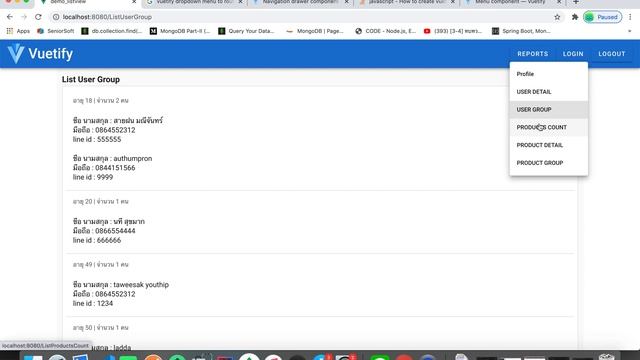
Task: Select Profile from the reports menu
Action: point(549,74)
